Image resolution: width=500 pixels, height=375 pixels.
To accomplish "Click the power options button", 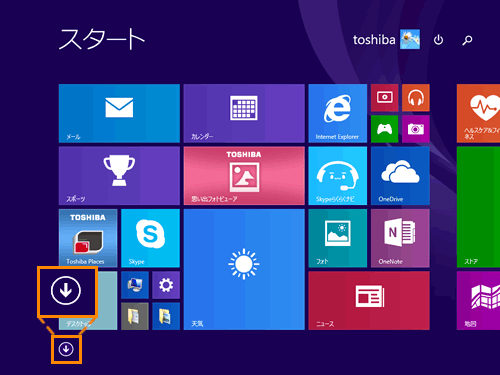I will pos(438,40).
